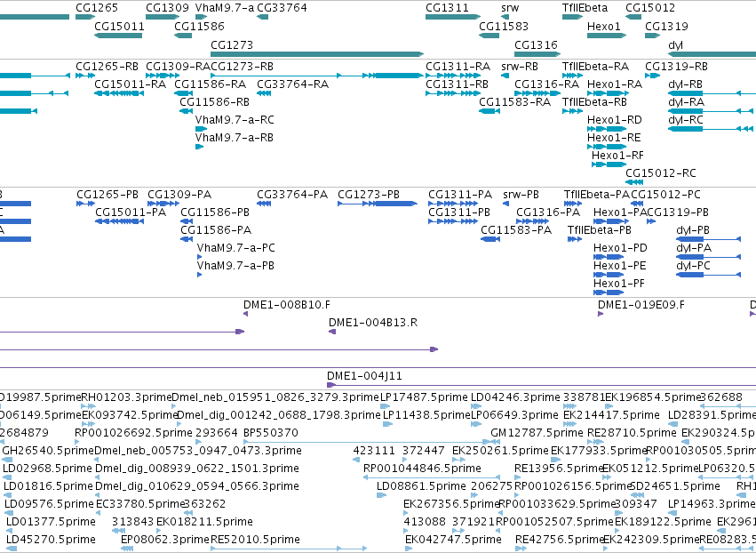Image resolution: width=756 pixels, height=553 pixels.
Task: Click the CG33764-PA protein label
Action: click(292, 195)
